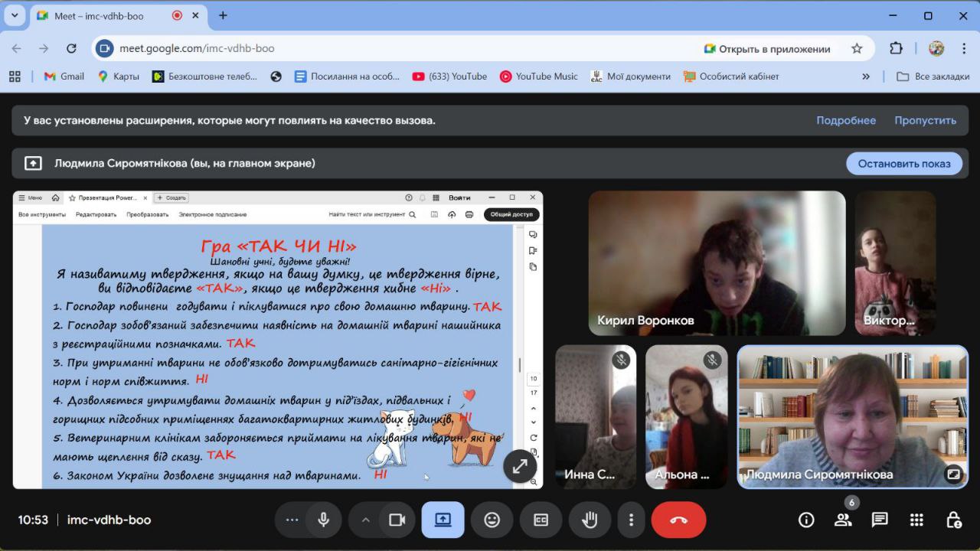Open host controls lock icon
This screenshot has height=551, width=980.
[x=953, y=520]
